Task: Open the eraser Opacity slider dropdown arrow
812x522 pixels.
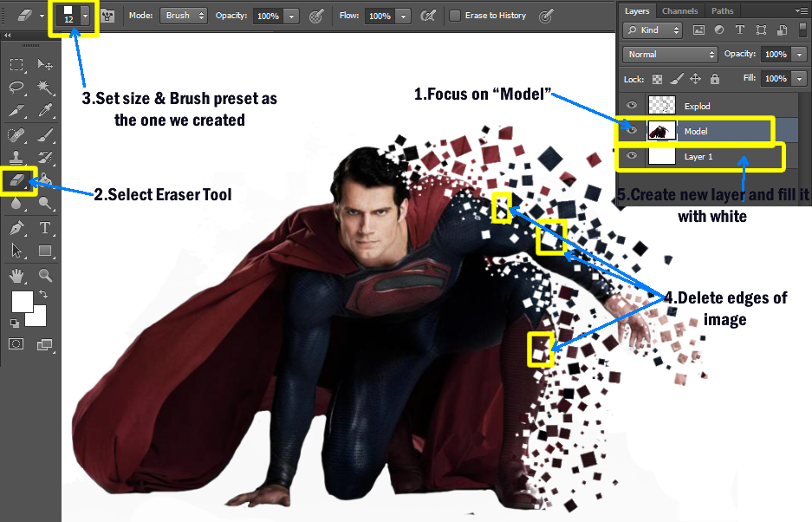Action: (x=291, y=16)
